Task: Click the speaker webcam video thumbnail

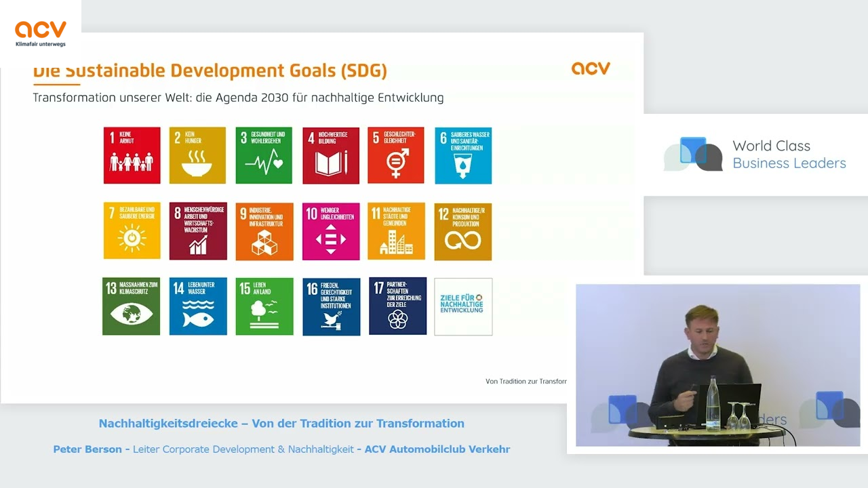Action: point(717,365)
